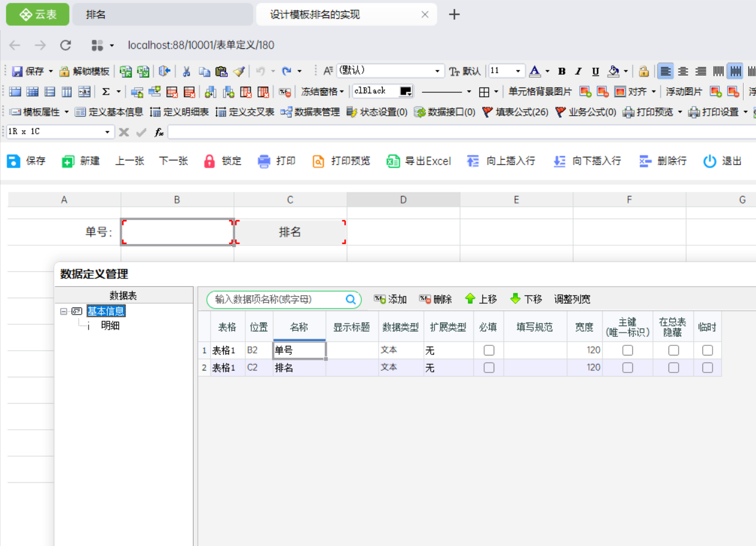This screenshot has height=546, width=756.
Task: Switch to the 排名 tab
Action: click(163, 14)
